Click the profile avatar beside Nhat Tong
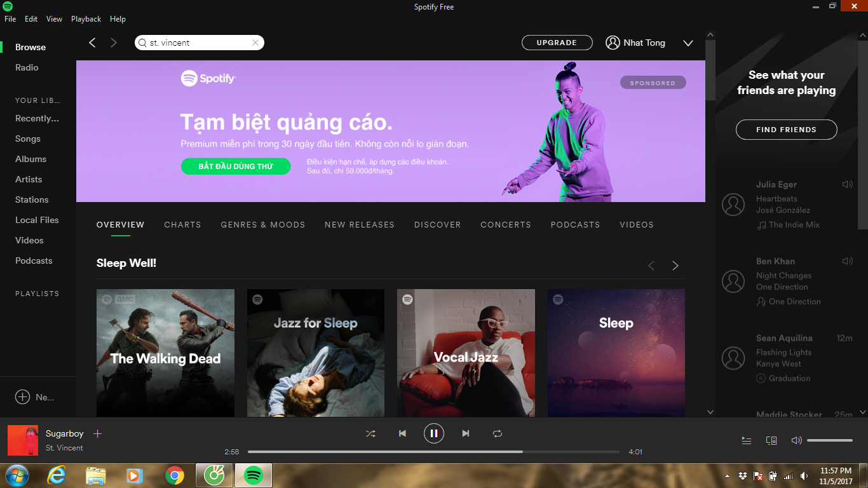868x488 pixels. click(x=613, y=43)
